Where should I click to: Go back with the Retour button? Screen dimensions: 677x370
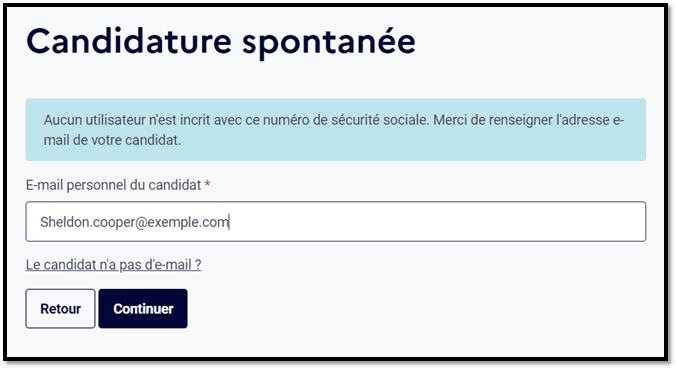(x=60, y=309)
